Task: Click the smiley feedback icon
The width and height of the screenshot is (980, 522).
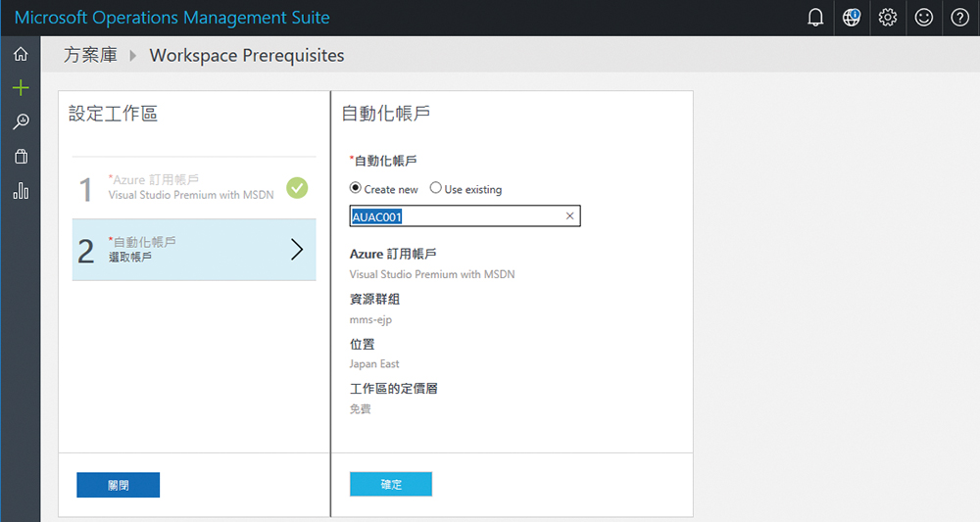Action: pos(924,18)
